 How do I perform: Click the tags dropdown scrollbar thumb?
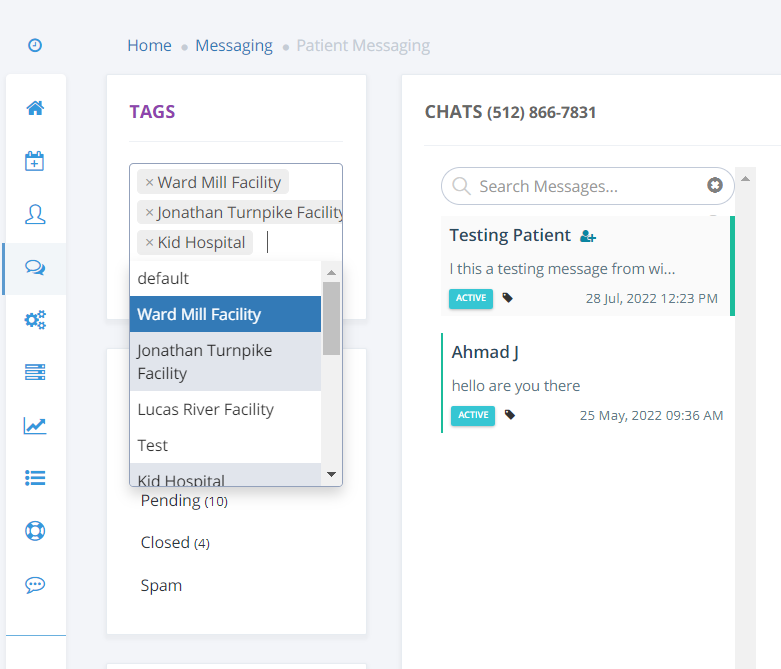tap(331, 319)
